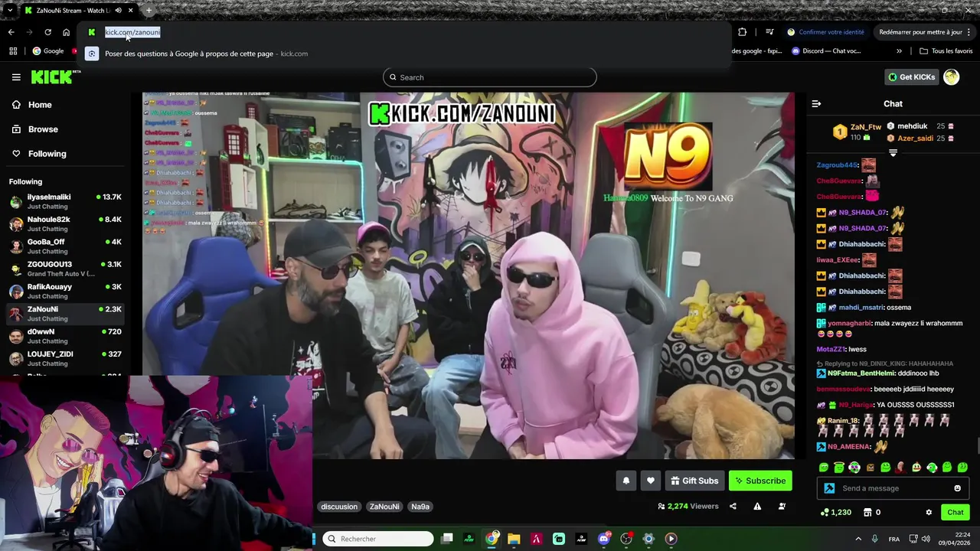
Task: Reload the page in Chrome
Action: 47,32
